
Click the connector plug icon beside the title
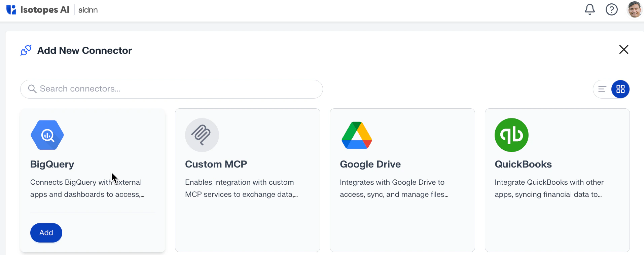coord(26,50)
